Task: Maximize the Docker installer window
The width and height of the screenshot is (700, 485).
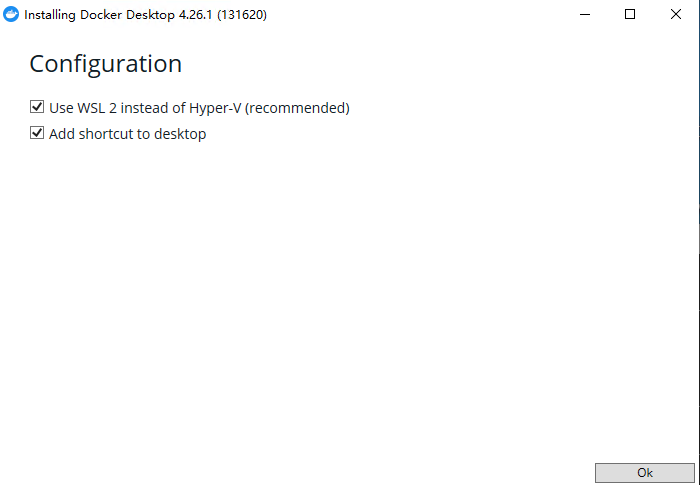Action: coord(630,14)
